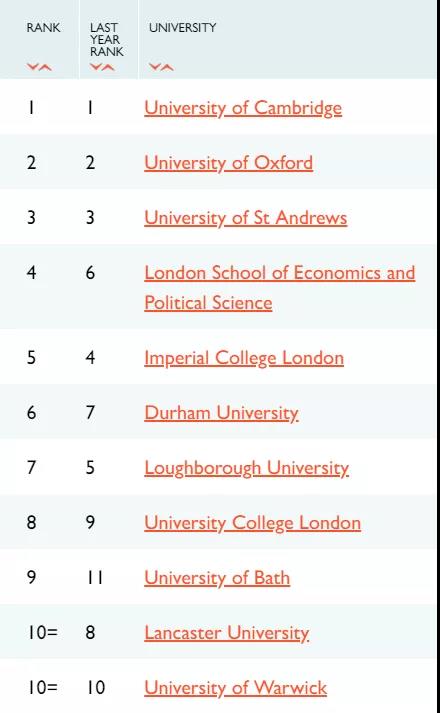The width and height of the screenshot is (440, 713).
Task: Select the Imperial College London link
Action: 244,358
